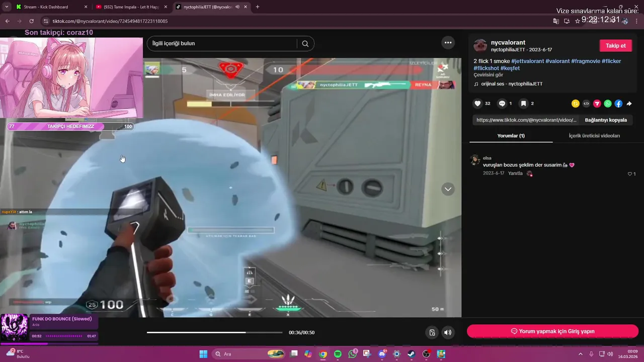This screenshot has height=362, width=644.
Task: Seek on the video progress bar
Action: click(214, 332)
